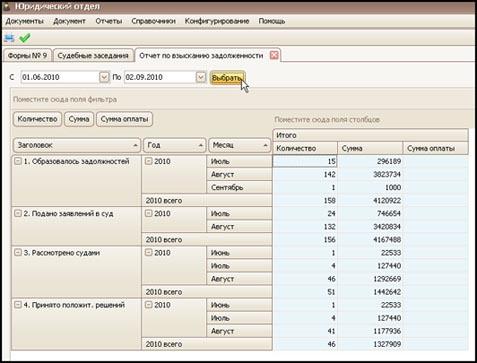
Task: Click the start date field 01.06.2010
Action: 60,77
